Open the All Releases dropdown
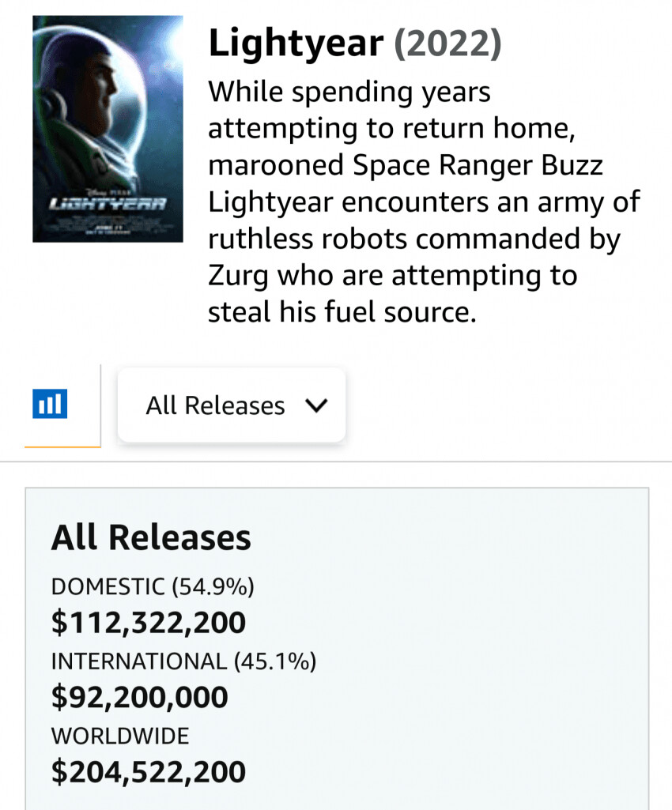This screenshot has height=810, width=672. coord(231,405)
